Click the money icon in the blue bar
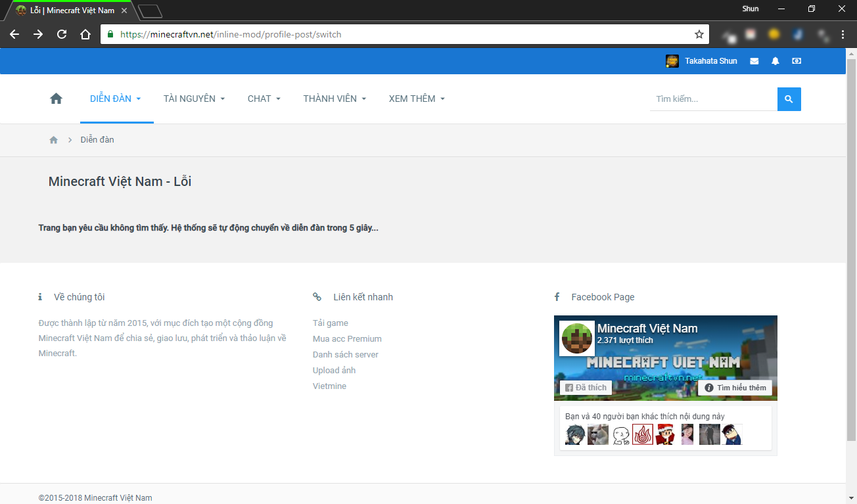 [797, 61]
